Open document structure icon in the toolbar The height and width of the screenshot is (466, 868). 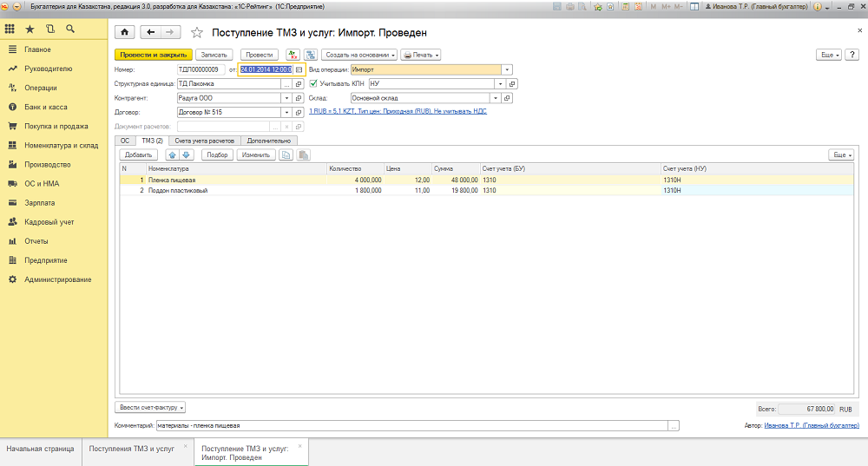(311, 55)
